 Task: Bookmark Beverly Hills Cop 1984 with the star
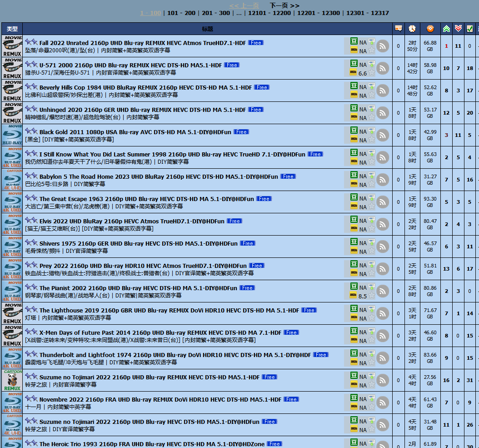point(371,95)
